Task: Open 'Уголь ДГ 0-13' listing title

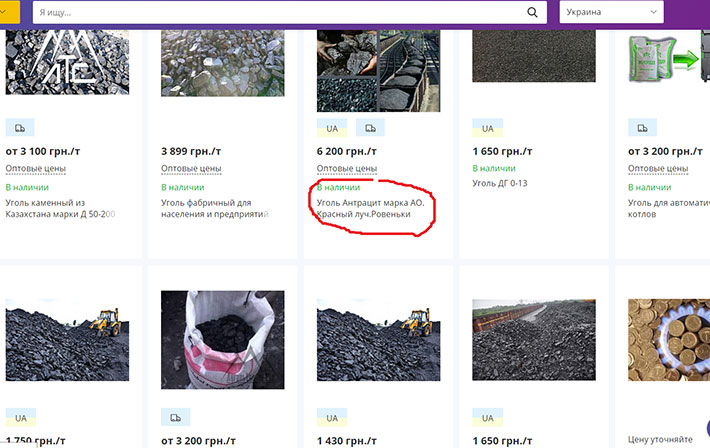Action: 500,183
